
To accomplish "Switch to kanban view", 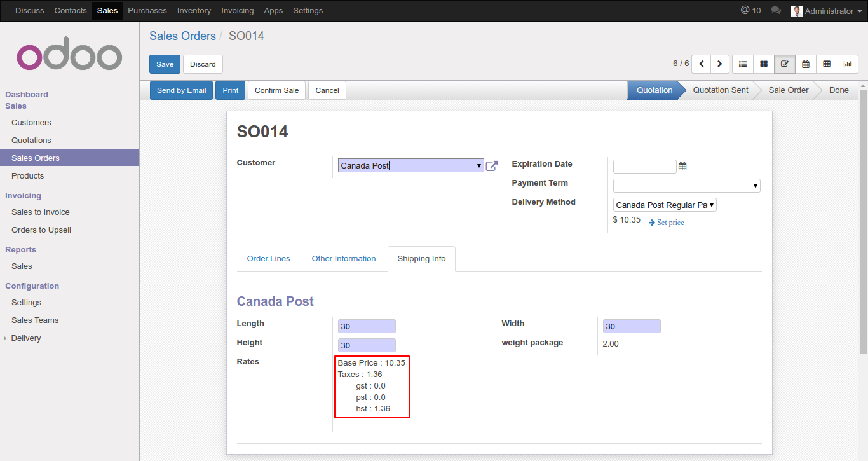I will [x=764, y=64].
